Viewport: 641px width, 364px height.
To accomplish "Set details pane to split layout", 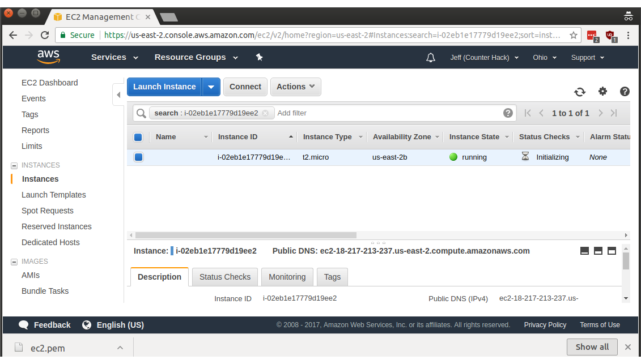I will [598, 251].
